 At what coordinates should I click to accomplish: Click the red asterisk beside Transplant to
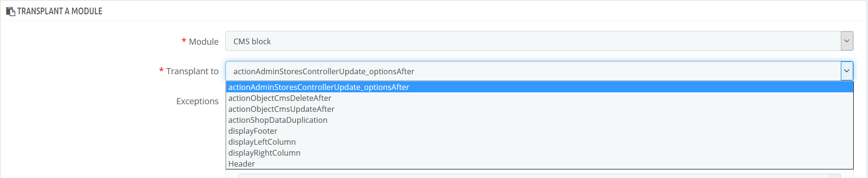point(161,70)
